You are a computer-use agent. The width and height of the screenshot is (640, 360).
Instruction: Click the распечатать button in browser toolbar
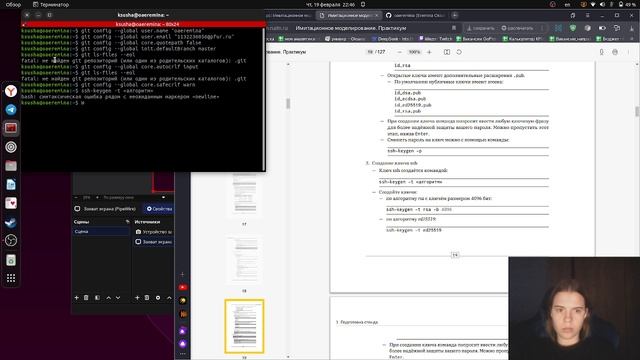[x=517, y=28]
